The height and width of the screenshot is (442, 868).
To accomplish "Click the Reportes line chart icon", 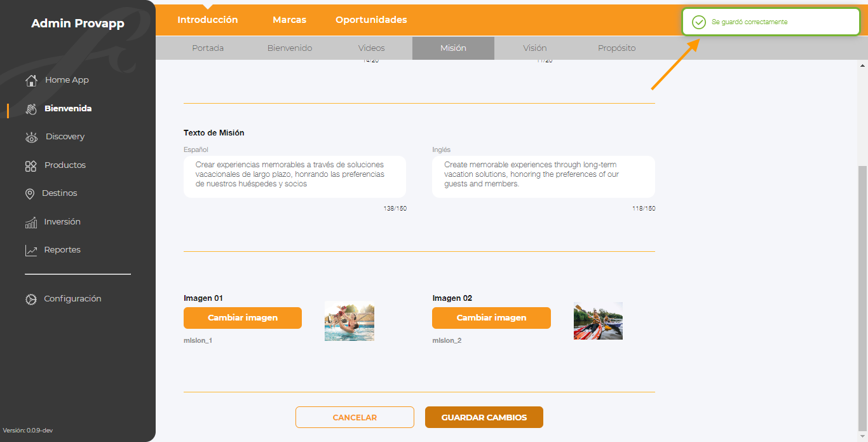I will [31, 251].
